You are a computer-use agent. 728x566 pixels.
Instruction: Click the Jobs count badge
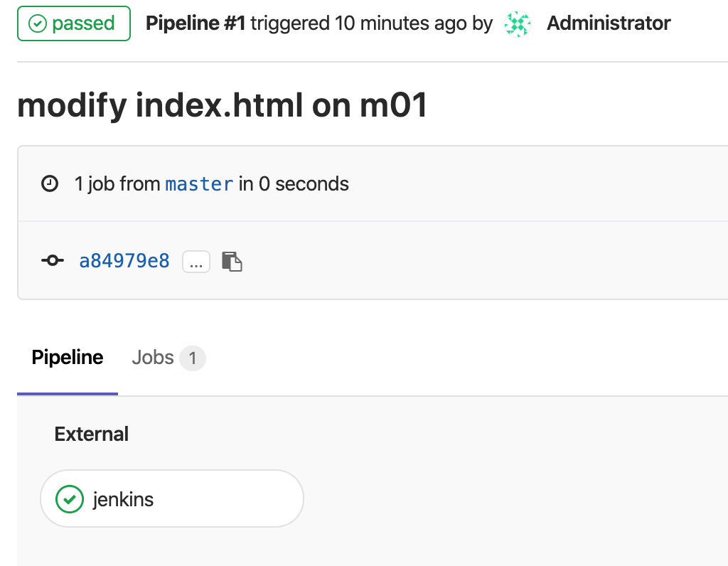(x=192, y=358)
